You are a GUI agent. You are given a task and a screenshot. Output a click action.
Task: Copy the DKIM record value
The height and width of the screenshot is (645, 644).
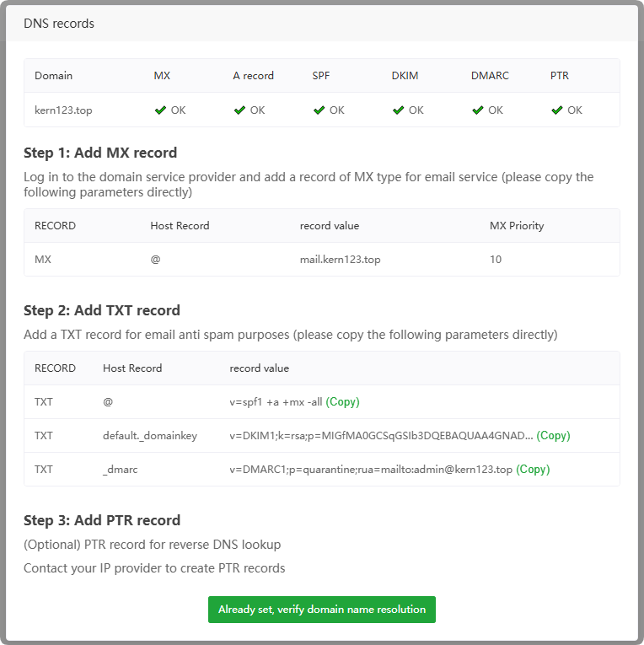tap(553, 436)
